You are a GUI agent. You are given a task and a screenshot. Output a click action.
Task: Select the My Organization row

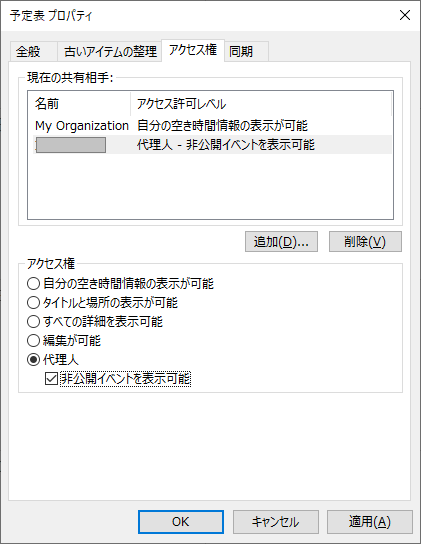point(213,126)
